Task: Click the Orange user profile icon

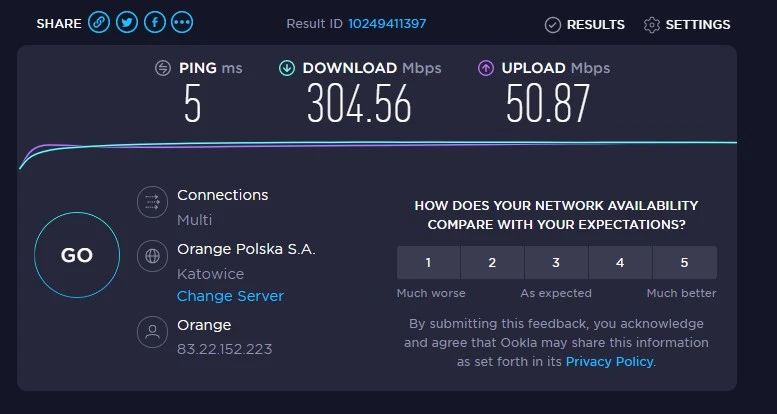Action: 152,332
